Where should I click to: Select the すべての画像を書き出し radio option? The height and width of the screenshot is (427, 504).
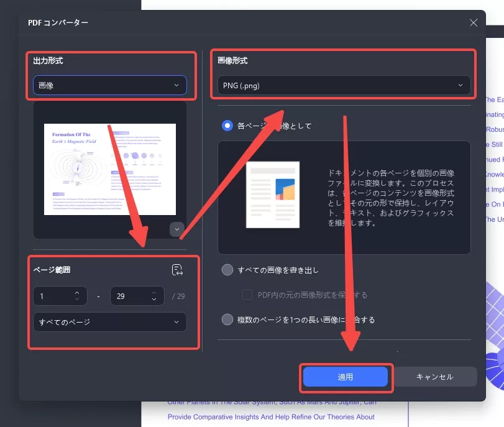pos(227,270)
